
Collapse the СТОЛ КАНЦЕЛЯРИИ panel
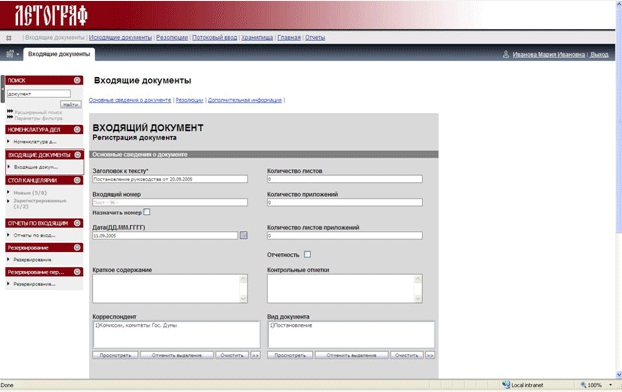click(77, 180)
